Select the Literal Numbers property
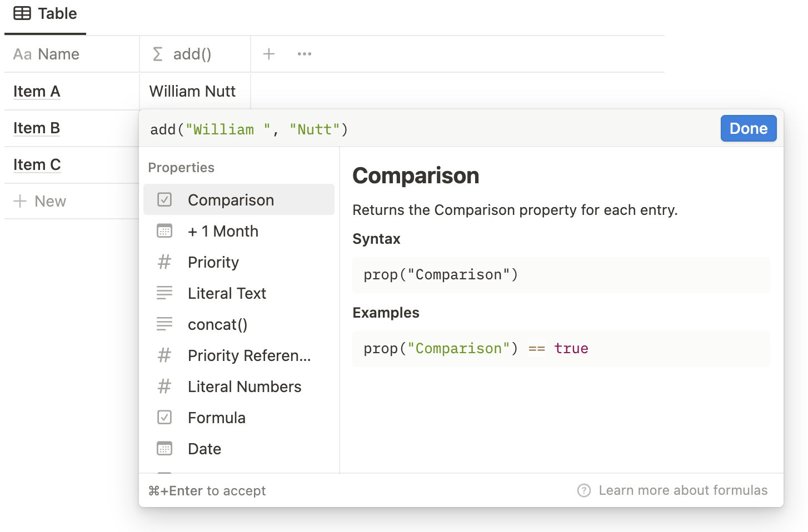 pyautogui.click(x=245, y=386)
